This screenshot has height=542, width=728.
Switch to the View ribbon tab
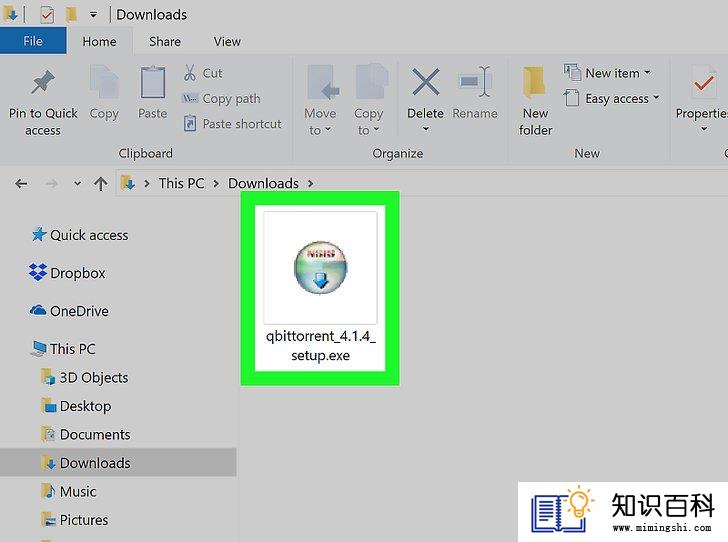coord(227,41)
